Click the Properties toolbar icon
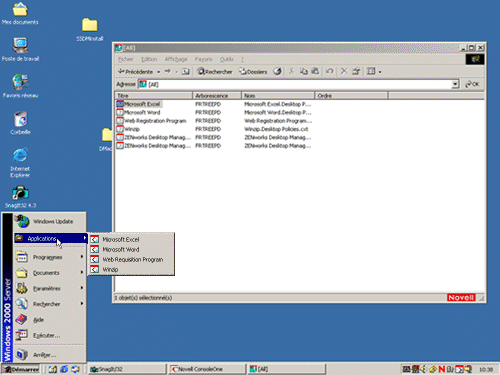Image resolution: width=500 pixels, height=375 pixels. (x=356, y=71)
